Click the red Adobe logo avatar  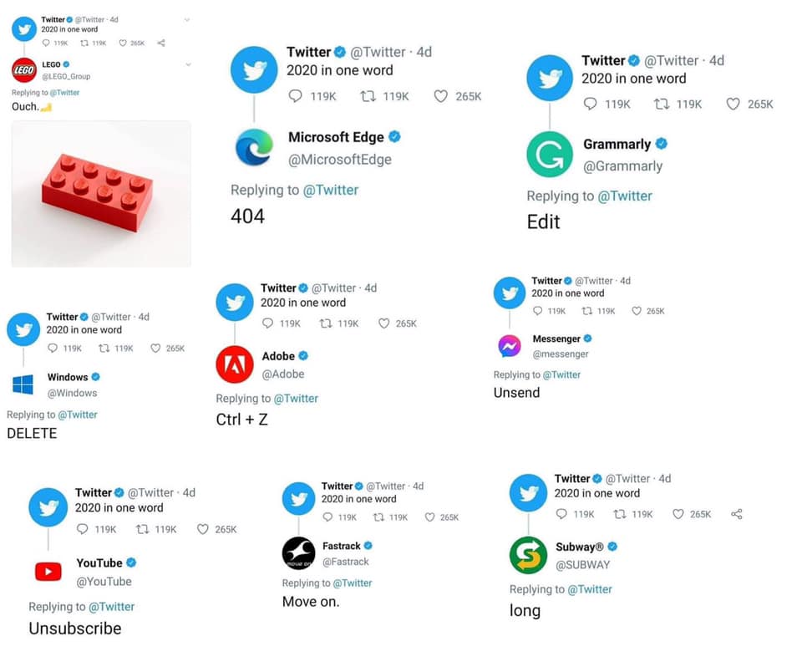[235, 364]
